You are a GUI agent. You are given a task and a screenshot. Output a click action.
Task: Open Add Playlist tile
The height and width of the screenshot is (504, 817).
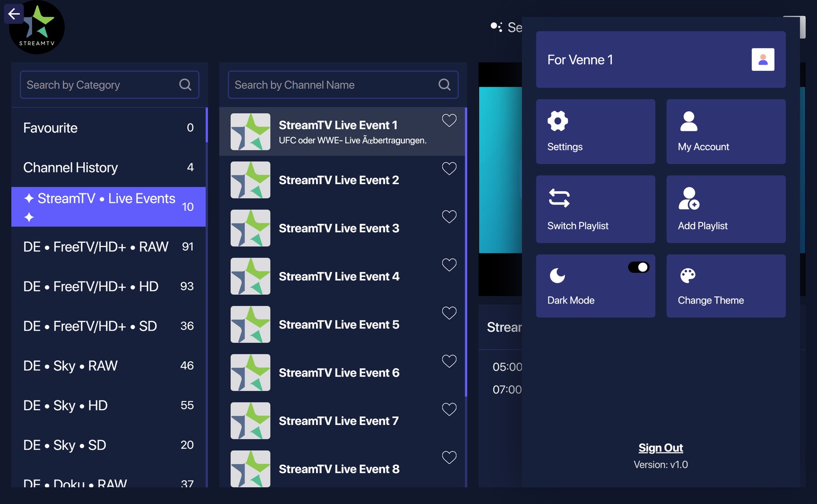click(726, 209)
